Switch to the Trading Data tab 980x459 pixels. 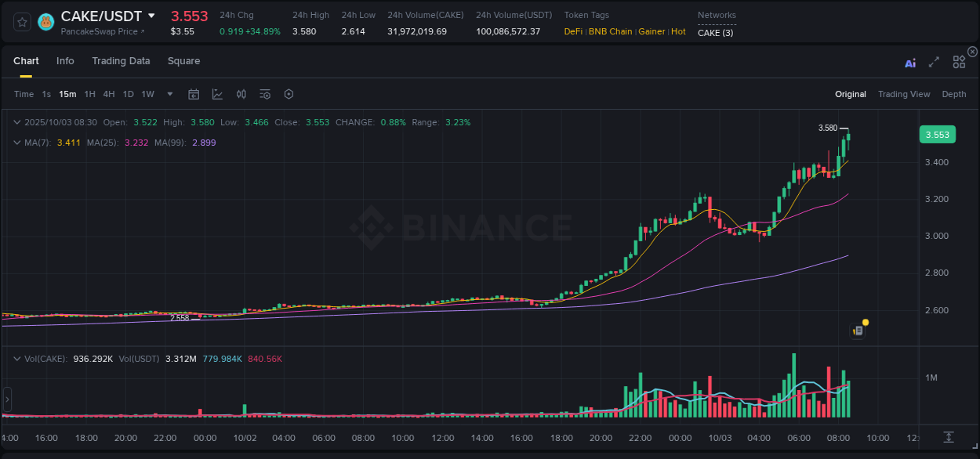tap(121, 61)
